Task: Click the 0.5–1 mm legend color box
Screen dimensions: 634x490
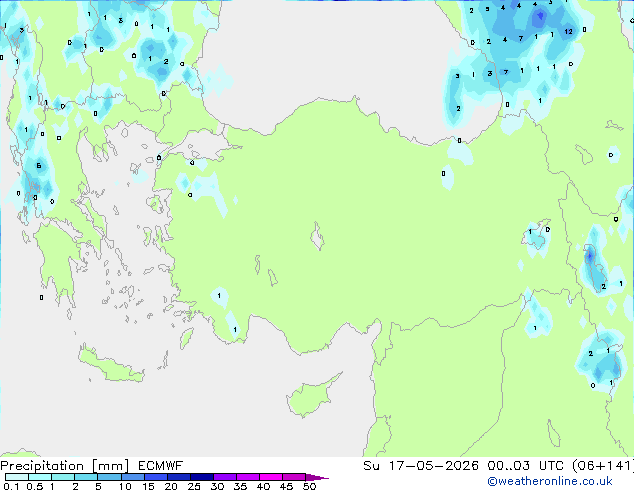Action: click(x=40, y=477)
